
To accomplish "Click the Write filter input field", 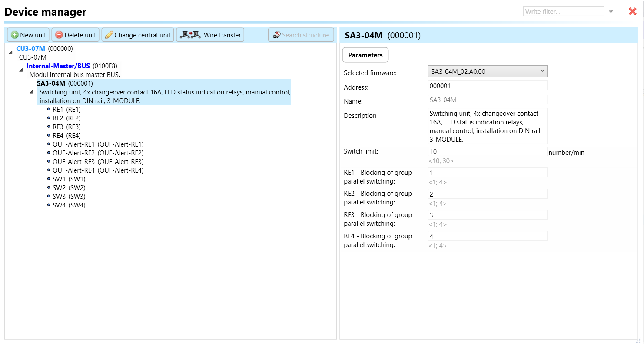I will point(563,12).
